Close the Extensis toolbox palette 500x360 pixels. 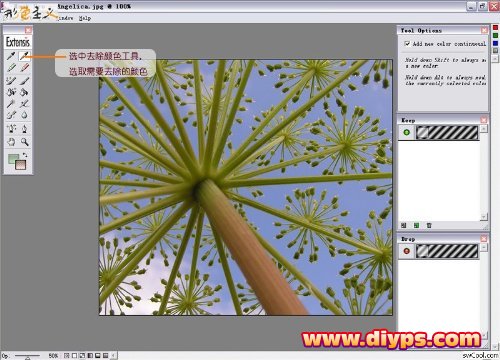click(29, 30)
